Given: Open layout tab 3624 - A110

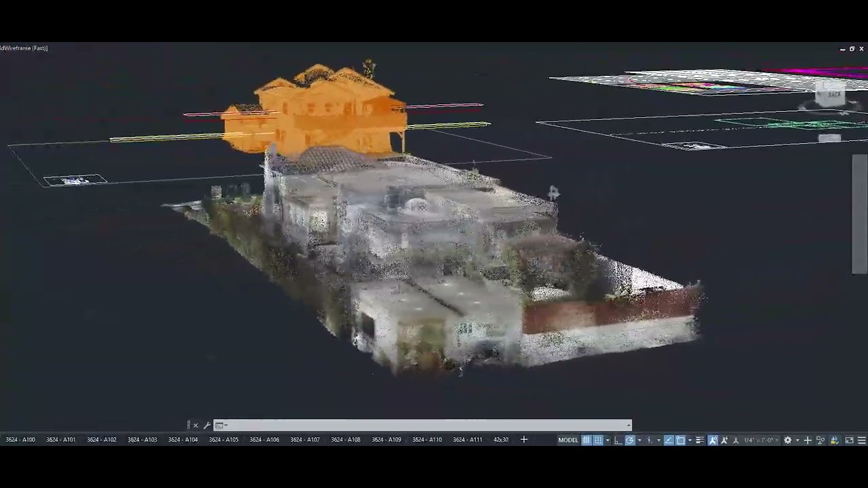Looking at the screenshot, I should point(427,440).
